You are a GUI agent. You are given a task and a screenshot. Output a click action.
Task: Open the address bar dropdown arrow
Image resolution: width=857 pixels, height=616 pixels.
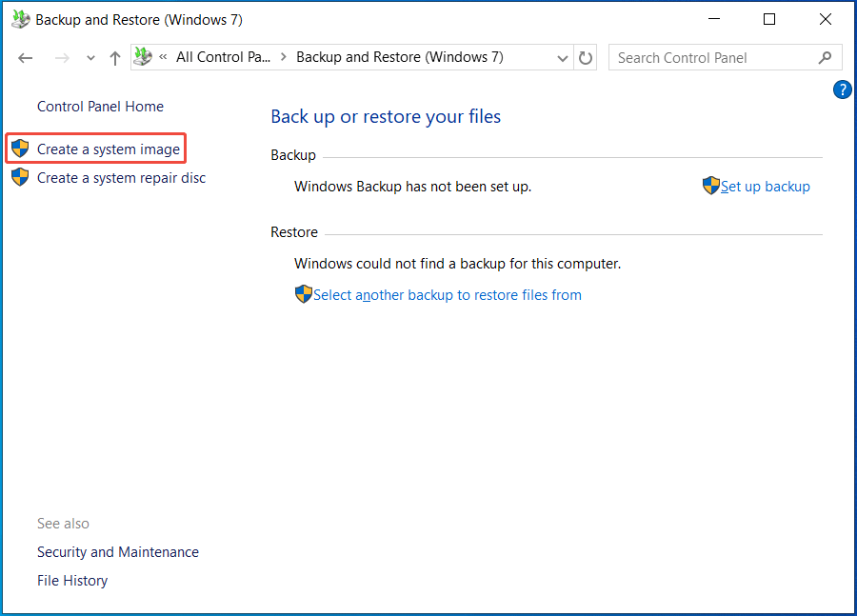click(562, 57)
